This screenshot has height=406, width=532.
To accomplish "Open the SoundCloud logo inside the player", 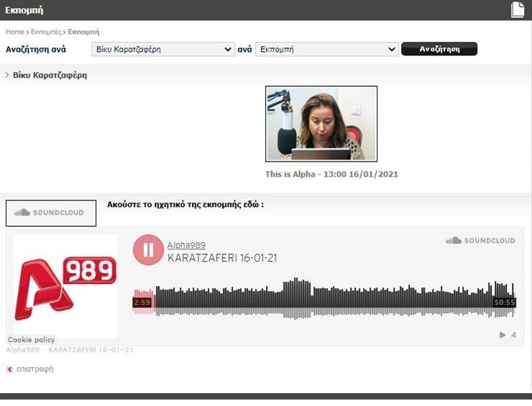I will click(x=480, y=241).
